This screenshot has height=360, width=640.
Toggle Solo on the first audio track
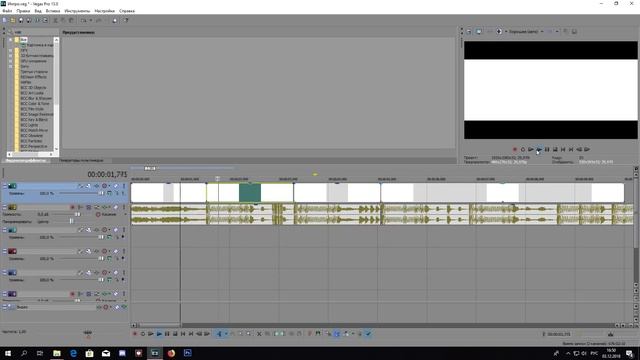(x=124, y=207)
